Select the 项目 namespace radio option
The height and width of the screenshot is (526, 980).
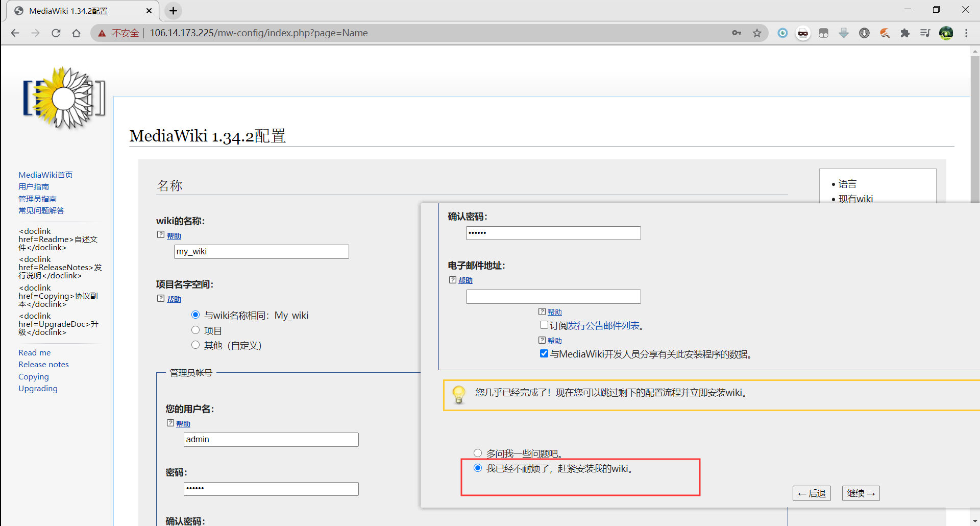click(x=195, y=330)
